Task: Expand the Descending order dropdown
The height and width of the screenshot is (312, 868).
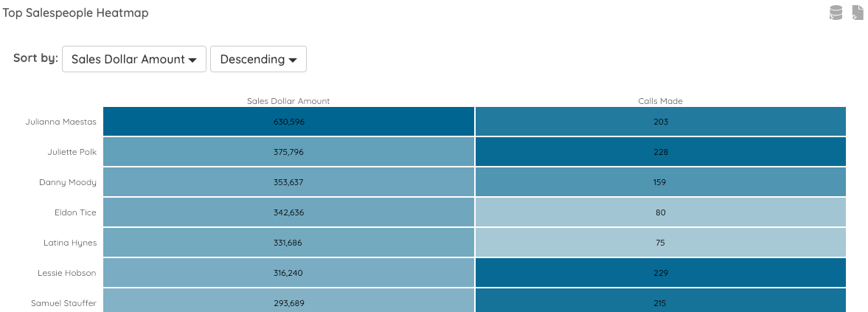Action: [258, 59]
